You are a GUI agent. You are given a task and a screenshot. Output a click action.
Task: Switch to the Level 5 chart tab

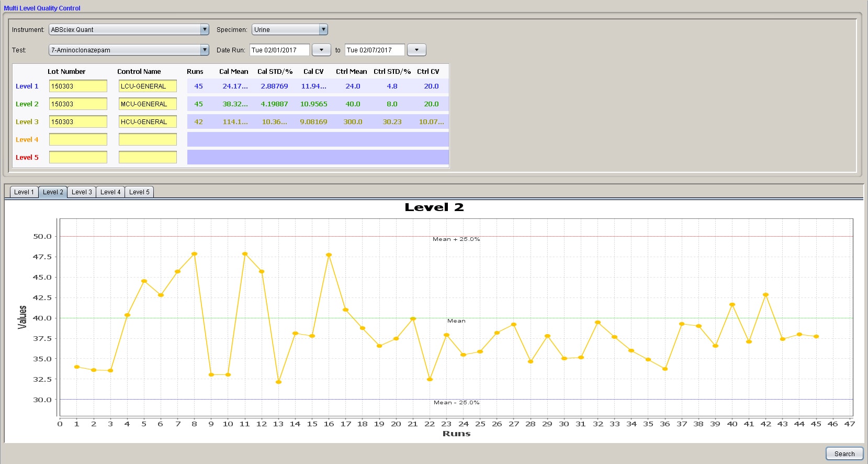[x=139, y=192]
